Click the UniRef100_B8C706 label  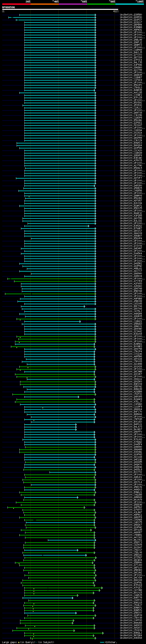(131, 306)
